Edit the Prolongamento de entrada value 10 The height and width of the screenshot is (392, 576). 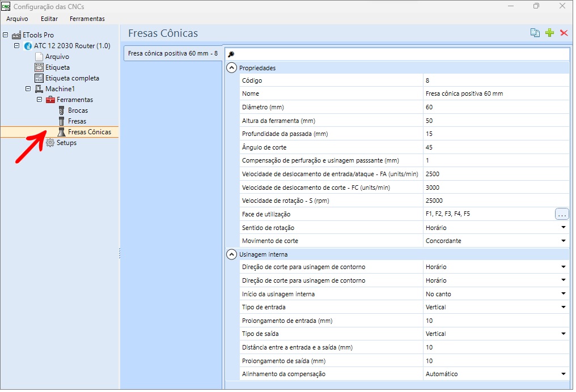pos(496,321)
